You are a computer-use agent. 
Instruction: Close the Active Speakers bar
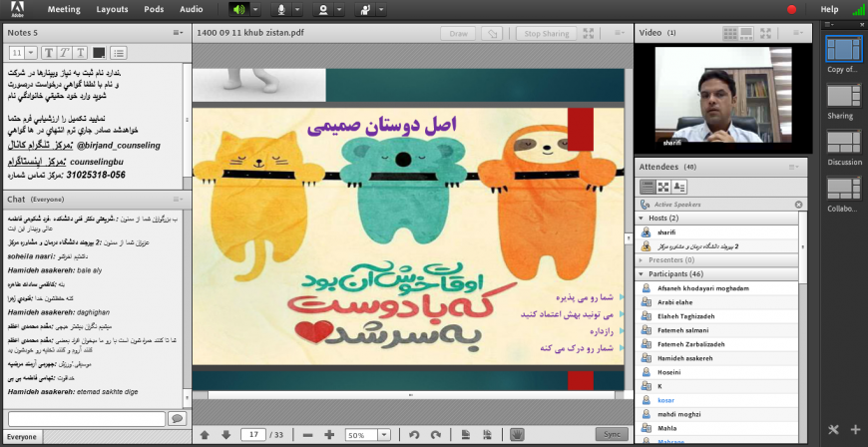798,205
